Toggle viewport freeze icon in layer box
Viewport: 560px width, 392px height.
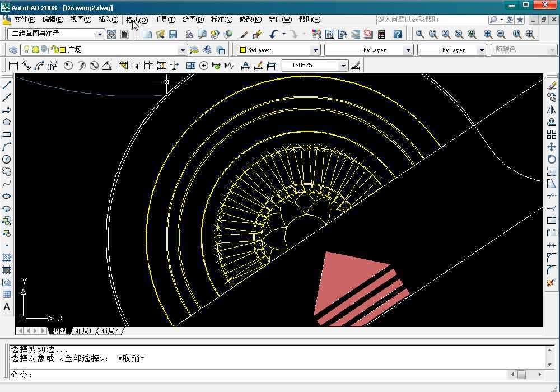click(x=45, y=50)
